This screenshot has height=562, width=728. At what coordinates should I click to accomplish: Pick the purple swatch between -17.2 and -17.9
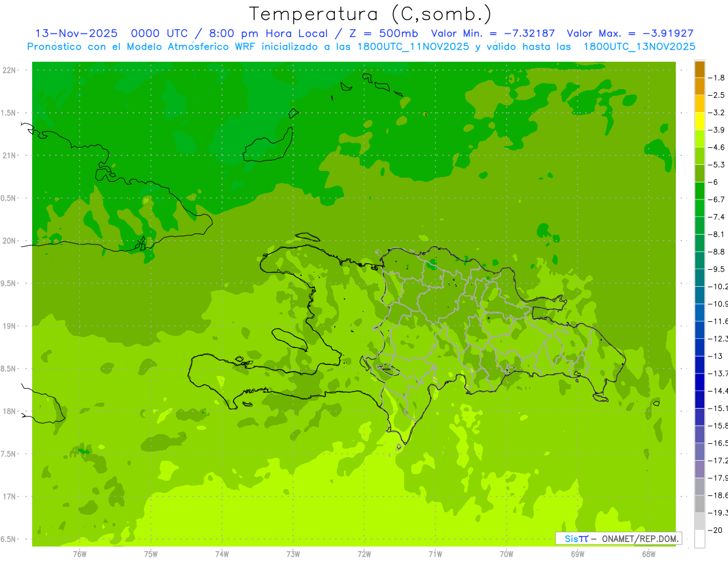tap(699, 469)
